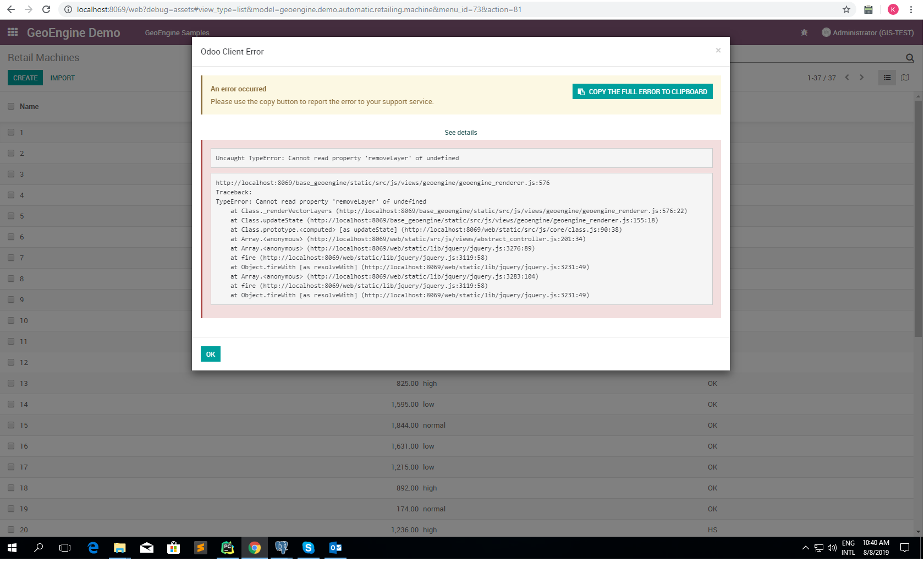Go to next page with the right chevron

pos(861,78)
